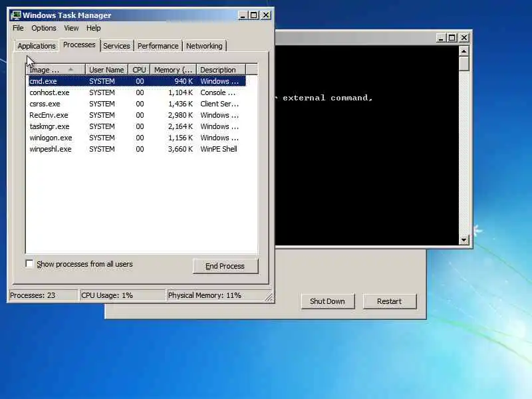The image size is (532, 399).
Task: Click the WinPE Shell description
Action: coord(219,149)
